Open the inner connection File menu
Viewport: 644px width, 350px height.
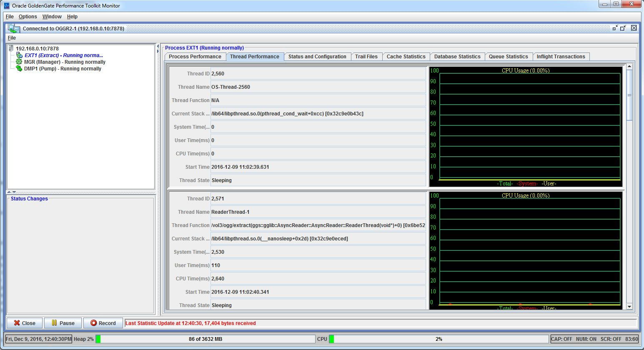coord(12,38)
